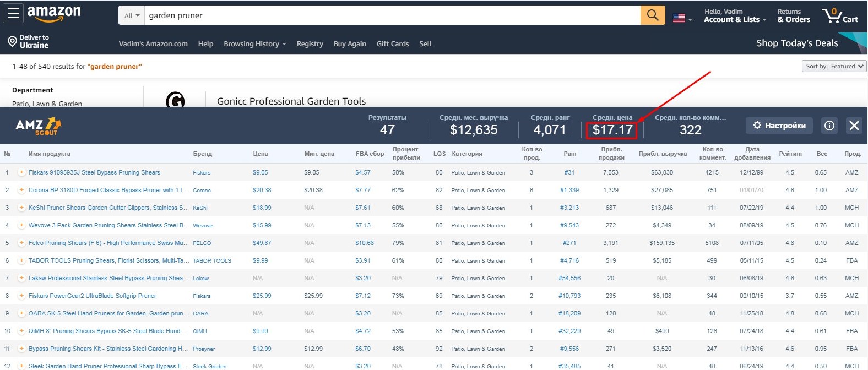868x370 pixels.
Task: Add QiMH 8" Pruning Shears plus icon
Action: tap(21, 331)
